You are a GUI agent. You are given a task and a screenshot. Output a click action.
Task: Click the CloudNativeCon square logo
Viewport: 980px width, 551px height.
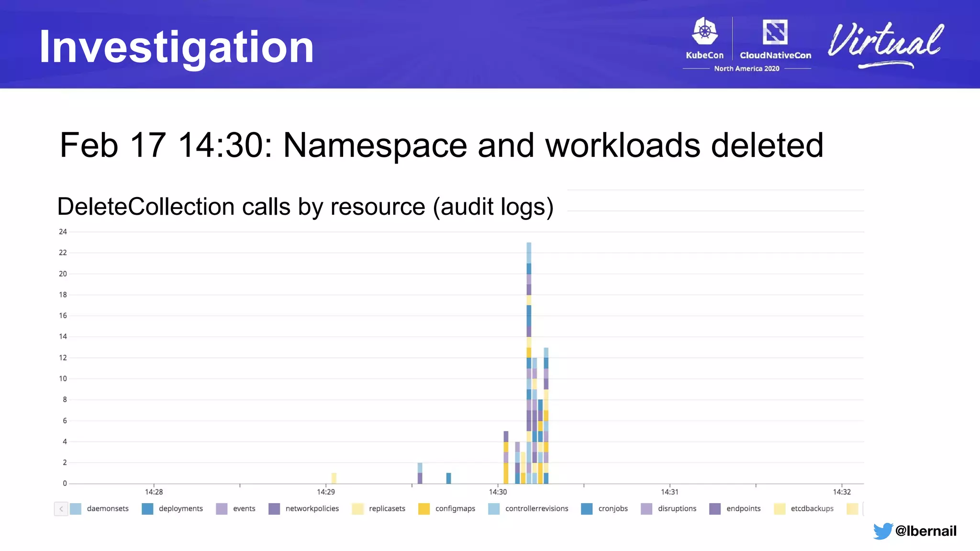pyautogui.click(x=775, y=32)
